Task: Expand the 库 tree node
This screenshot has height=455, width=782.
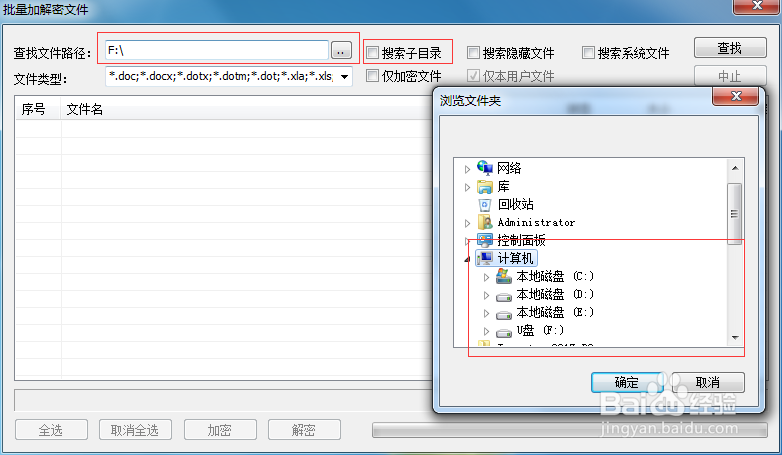Action: 467,188
